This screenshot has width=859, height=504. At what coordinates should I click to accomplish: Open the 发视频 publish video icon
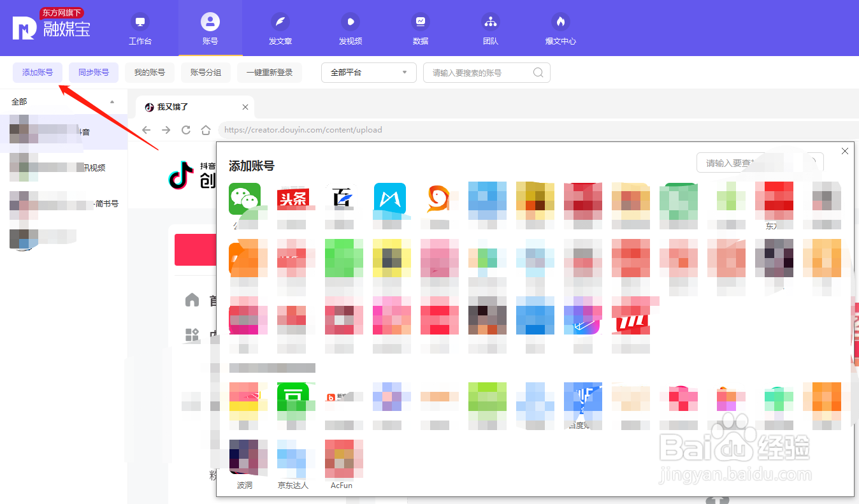point(350,22)
